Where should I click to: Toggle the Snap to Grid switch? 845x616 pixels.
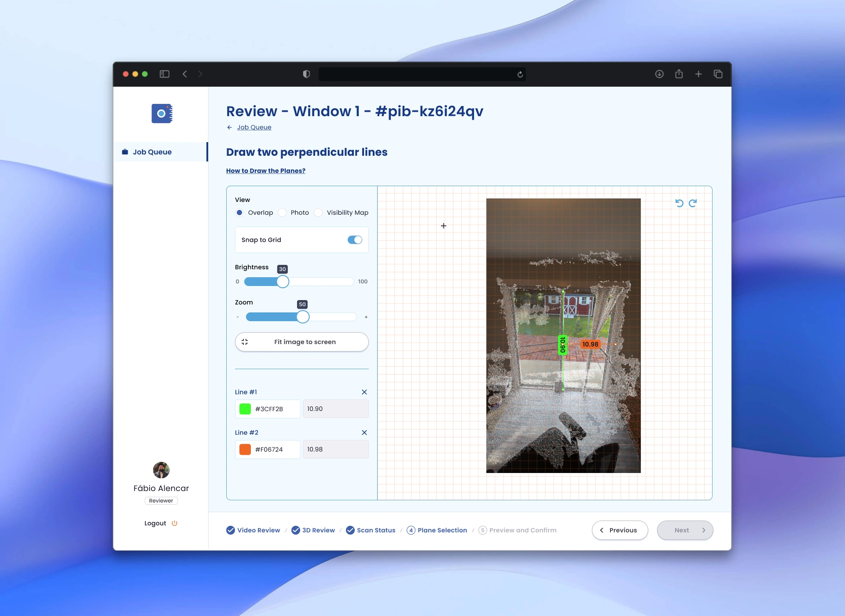(355, 240)
